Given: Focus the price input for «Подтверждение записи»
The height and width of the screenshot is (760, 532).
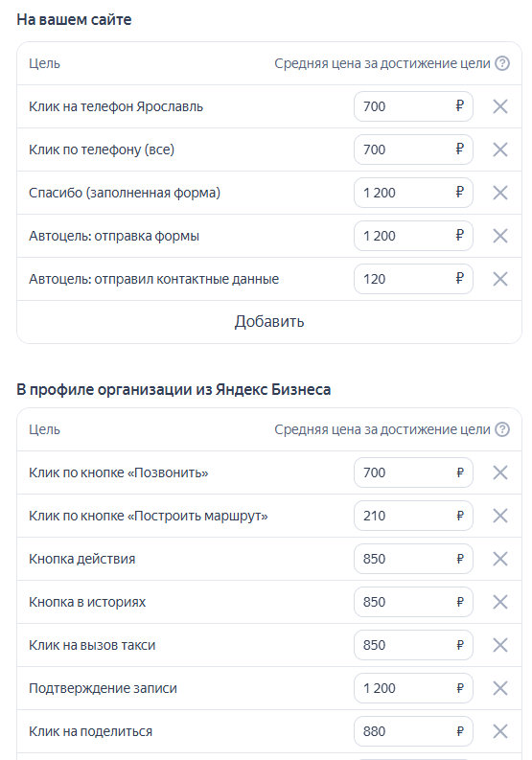Looking at the screenshot, I should tap(413, 688).
